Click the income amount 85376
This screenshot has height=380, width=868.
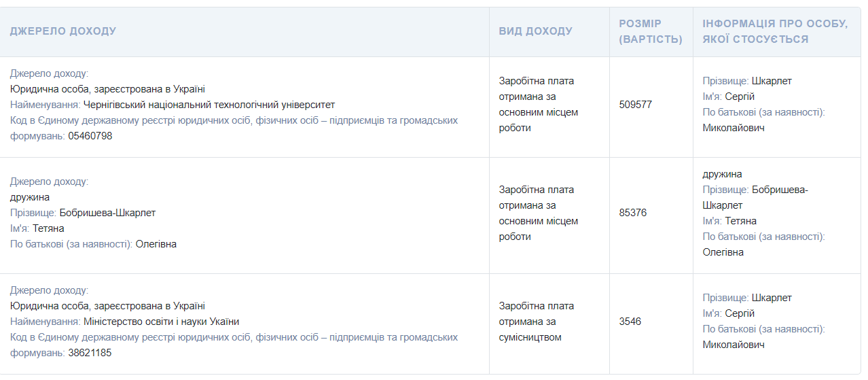pos(632,213)
